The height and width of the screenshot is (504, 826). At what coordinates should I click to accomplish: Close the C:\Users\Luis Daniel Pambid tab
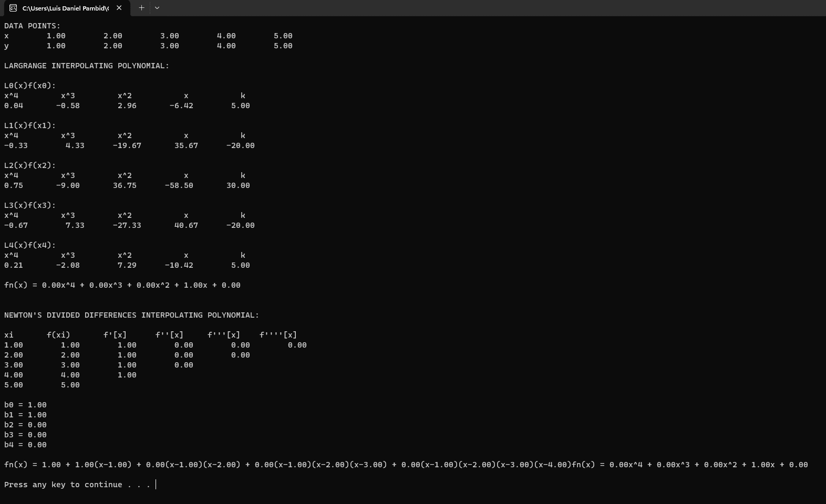119,8
